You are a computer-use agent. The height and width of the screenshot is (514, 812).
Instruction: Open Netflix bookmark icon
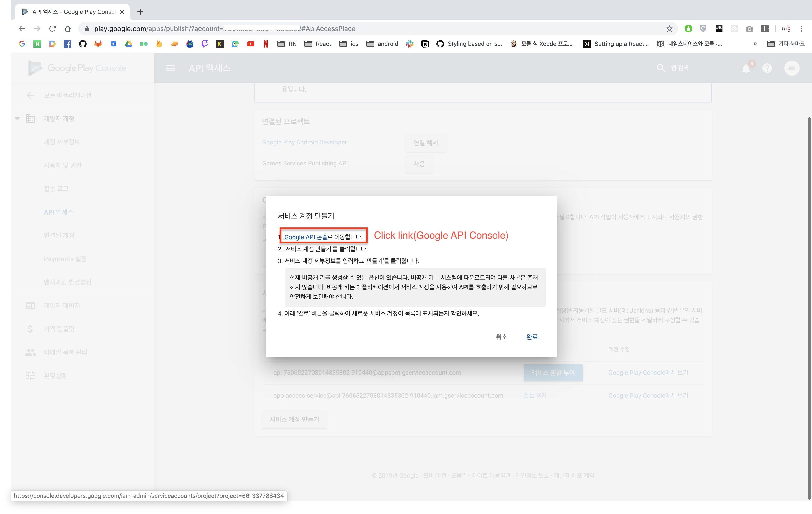tap(266, 44)
